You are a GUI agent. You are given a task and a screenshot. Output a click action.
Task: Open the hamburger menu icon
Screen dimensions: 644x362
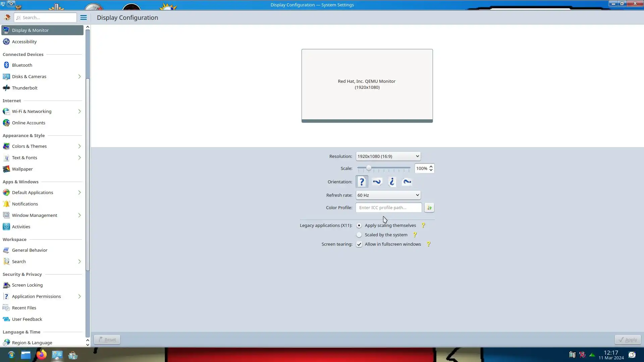[x=83, y=17]
